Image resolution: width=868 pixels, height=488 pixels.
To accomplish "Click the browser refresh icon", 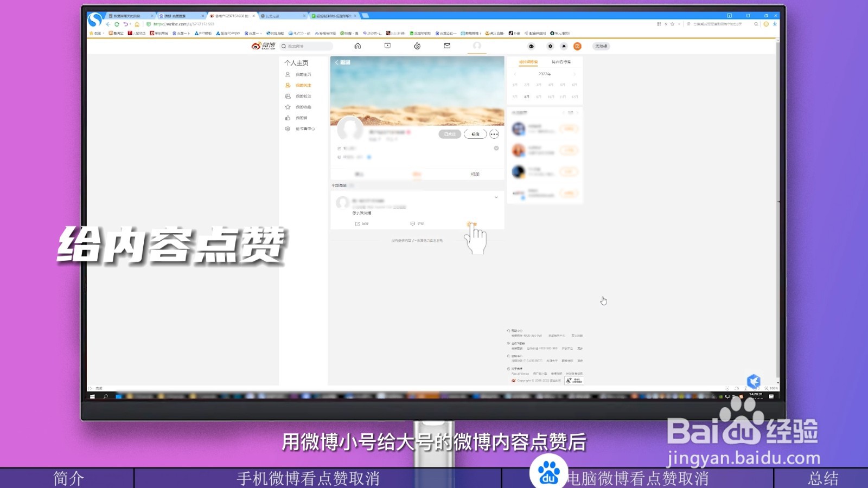I will [117, 24].
